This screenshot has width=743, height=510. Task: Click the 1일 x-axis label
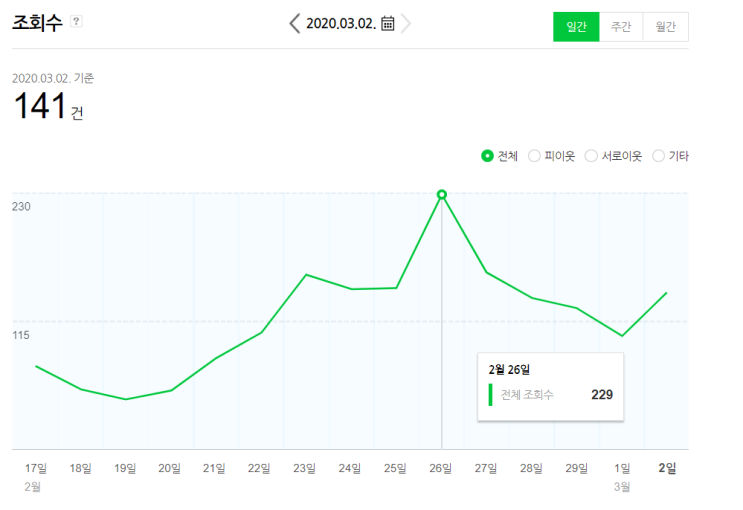[622, 468]
